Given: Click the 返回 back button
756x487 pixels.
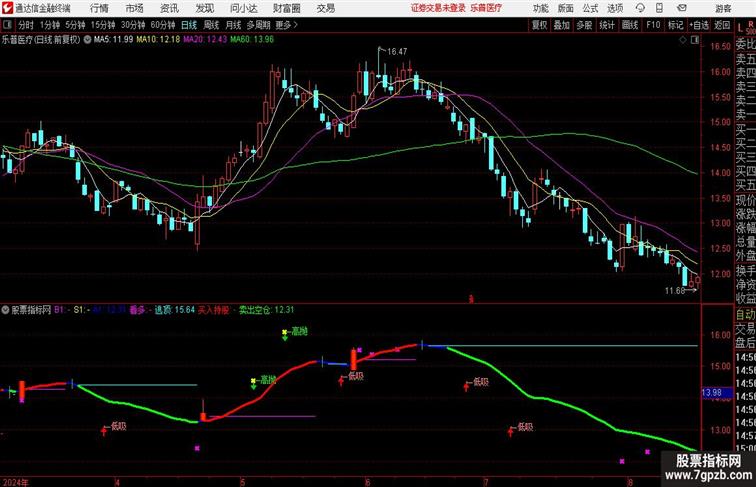Looking at the screenshot, I should (722, 25).
